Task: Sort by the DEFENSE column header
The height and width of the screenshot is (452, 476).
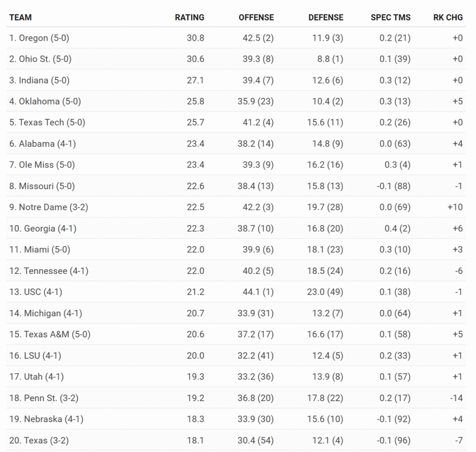Action: pos(325,18)
